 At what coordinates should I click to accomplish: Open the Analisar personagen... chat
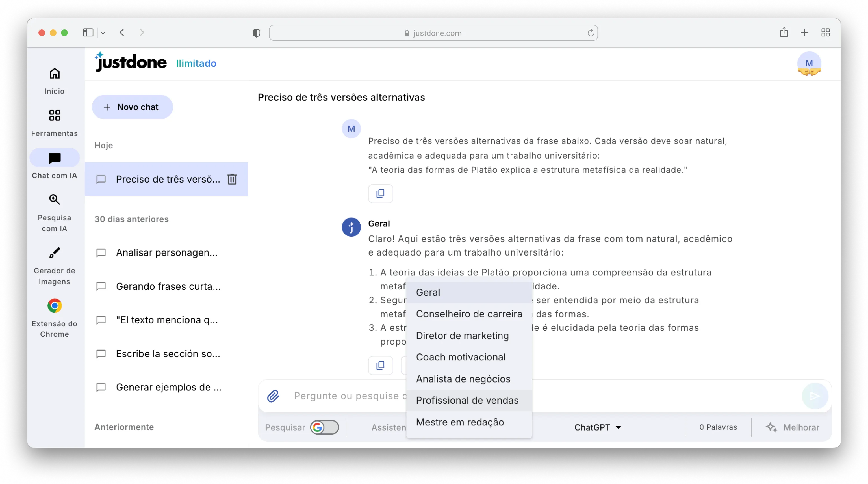point(166,252)
